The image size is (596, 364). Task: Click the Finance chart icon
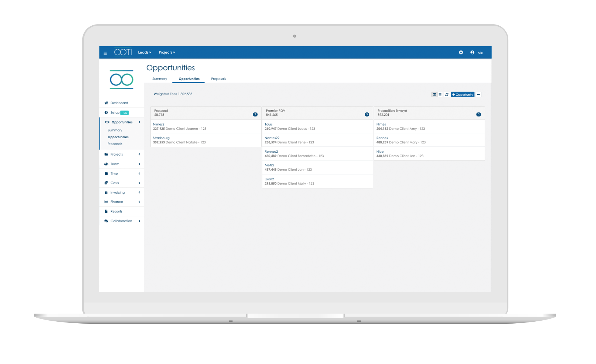coord(106,202)
